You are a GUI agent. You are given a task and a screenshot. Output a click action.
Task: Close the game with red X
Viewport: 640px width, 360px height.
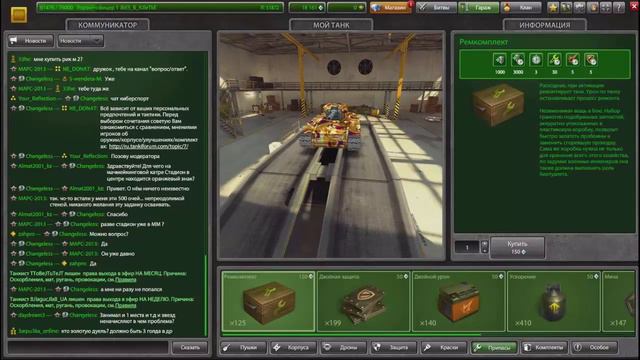tap(634, 7)
